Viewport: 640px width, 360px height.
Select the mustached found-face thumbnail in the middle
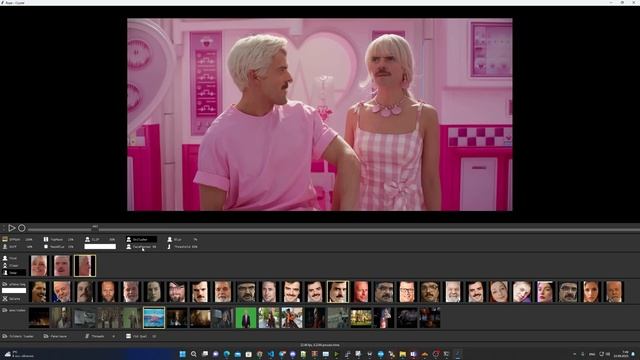(62, 266)
